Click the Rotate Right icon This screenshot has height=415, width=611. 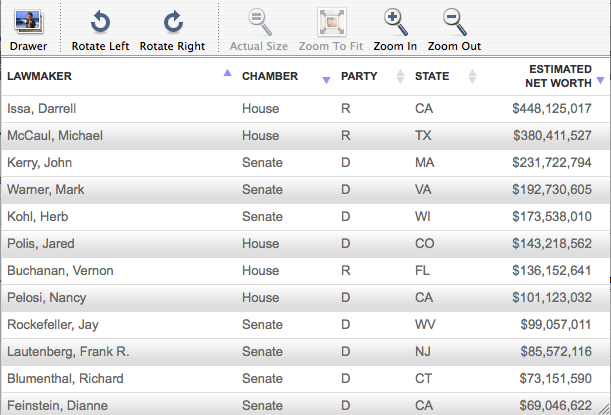coord(172,22)
